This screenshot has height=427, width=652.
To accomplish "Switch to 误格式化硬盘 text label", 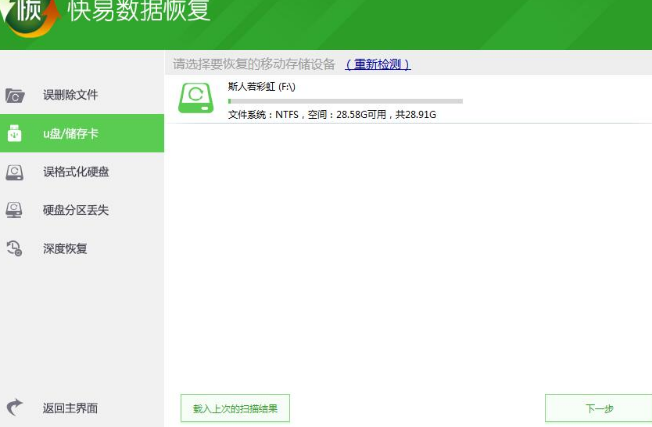I will click(76, 172).
